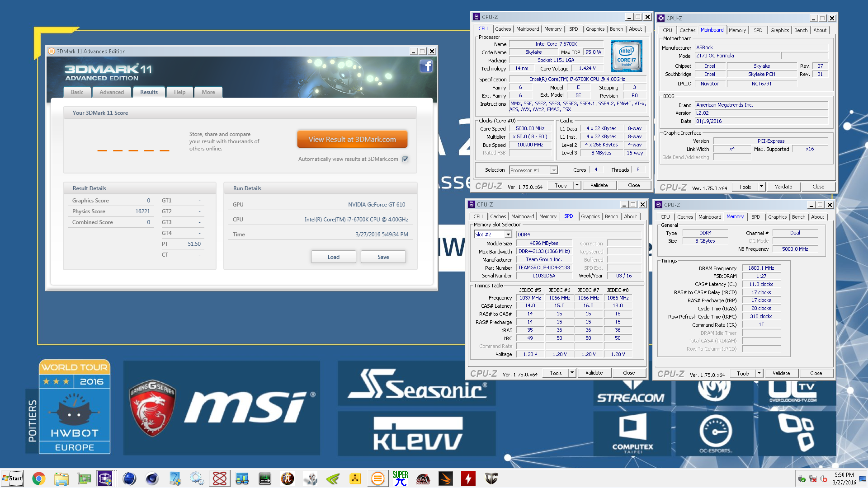
Task: Launch the pi fireball taskbar icon
Action: pos(288,479)
